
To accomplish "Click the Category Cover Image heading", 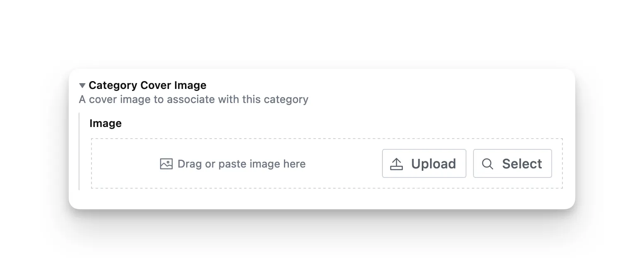I will [148, 85].
